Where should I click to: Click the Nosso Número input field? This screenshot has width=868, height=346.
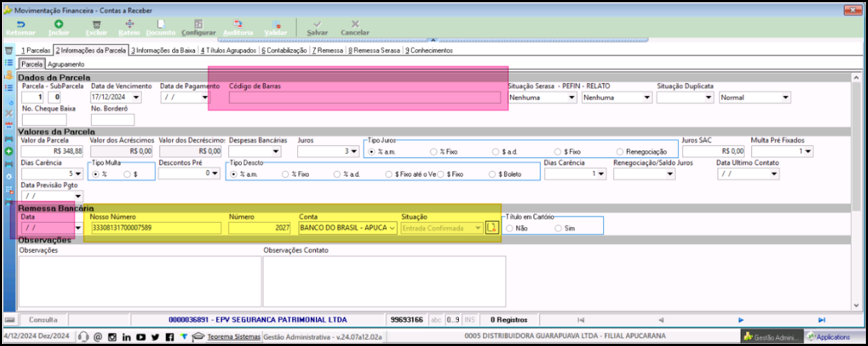click(x=155, y=228)
